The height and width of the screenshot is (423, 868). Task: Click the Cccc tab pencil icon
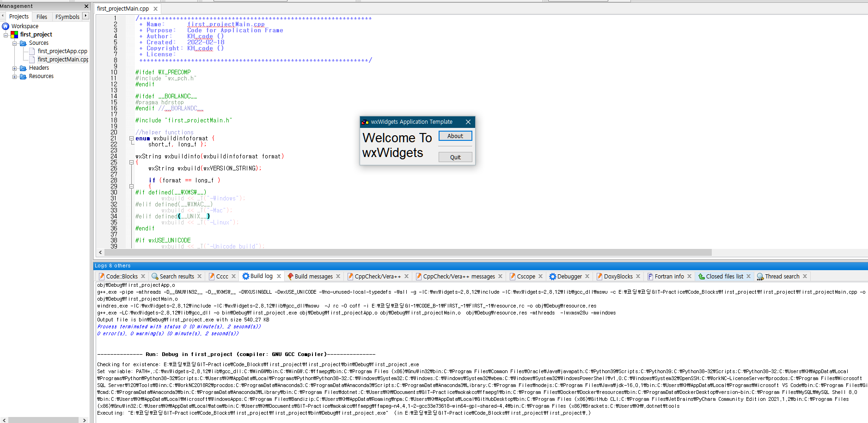pyautogui.click(x=212, y=277)
